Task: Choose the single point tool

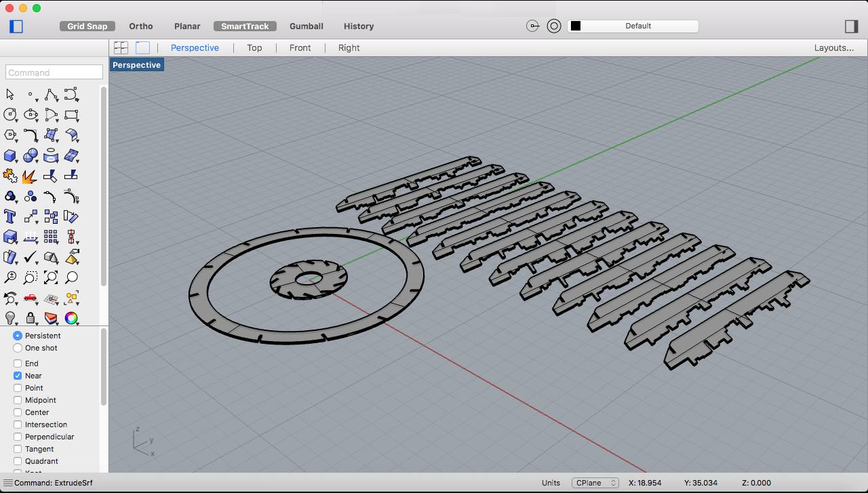Action: pos(31,94)
